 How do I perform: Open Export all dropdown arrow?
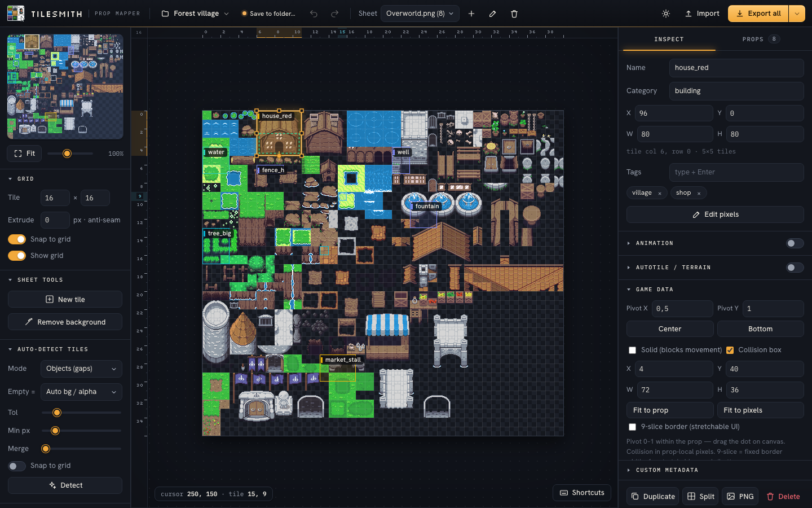[797, 14]
